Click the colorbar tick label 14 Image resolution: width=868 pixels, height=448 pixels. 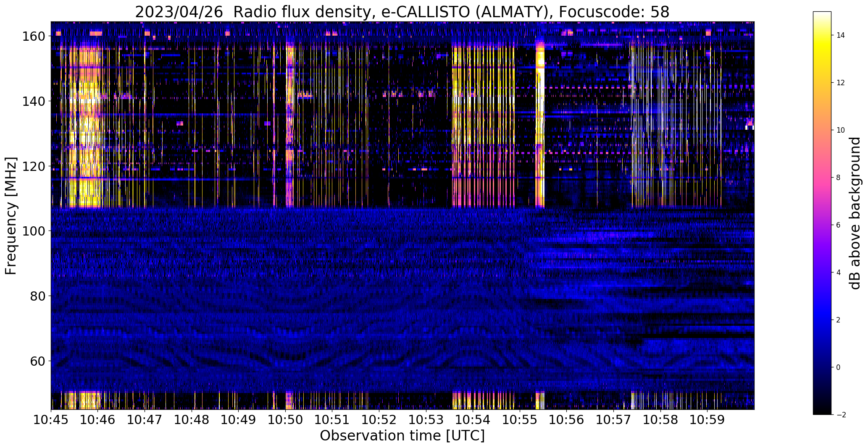(841, 35)
